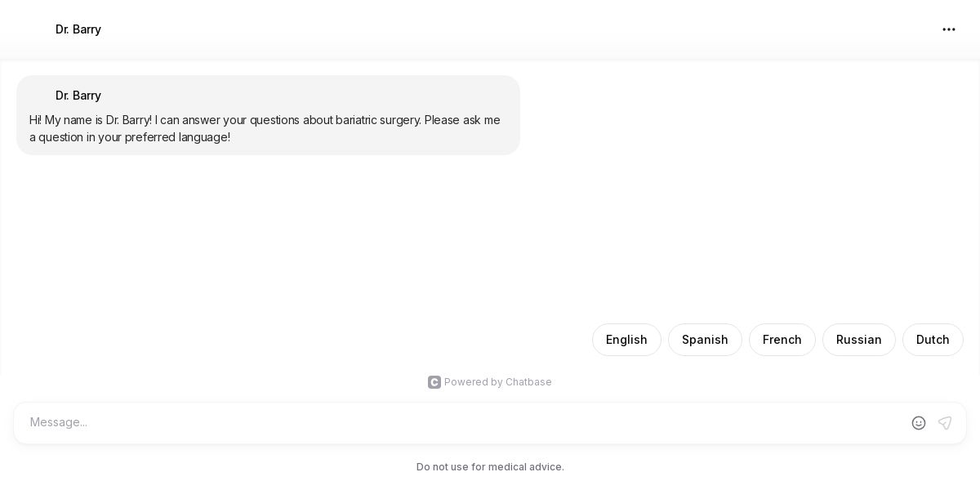The height and width of the screenshot is (490, 980).
Task: Open the three-dot options menu
Action: 949,29
